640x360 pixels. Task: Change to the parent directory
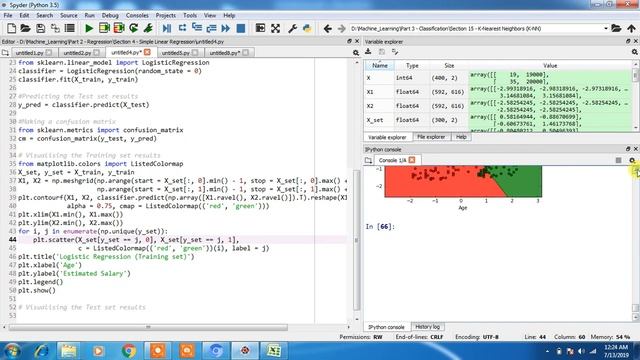631,28
